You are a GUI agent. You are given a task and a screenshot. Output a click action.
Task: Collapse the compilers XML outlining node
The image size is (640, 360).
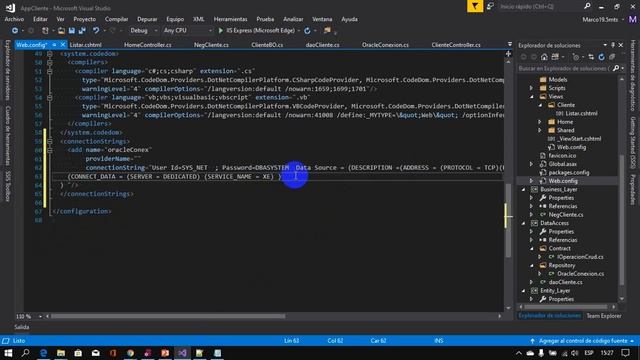(x=50, y=62)
